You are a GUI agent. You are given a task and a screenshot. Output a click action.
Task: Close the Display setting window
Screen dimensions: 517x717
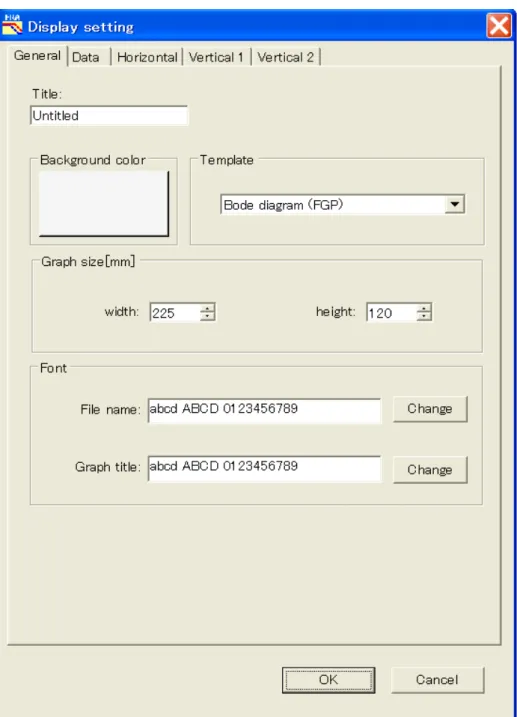coord(499,26)
